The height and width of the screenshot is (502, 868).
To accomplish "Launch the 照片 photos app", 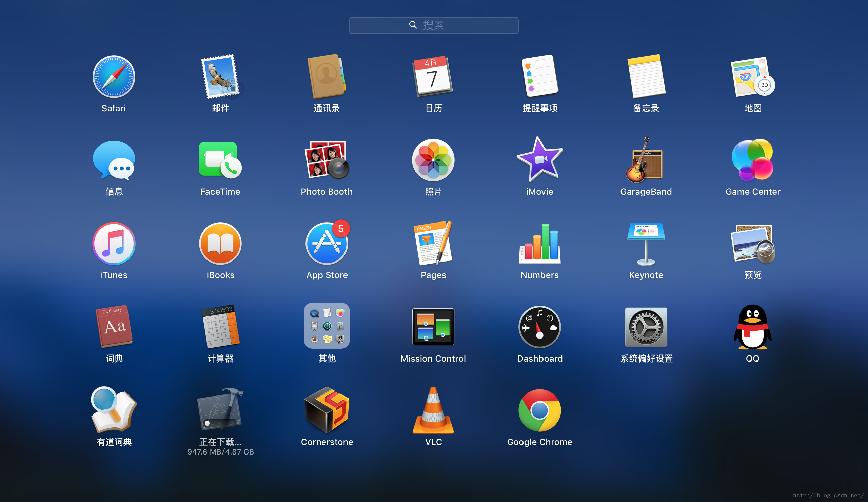I will point(433,160).
